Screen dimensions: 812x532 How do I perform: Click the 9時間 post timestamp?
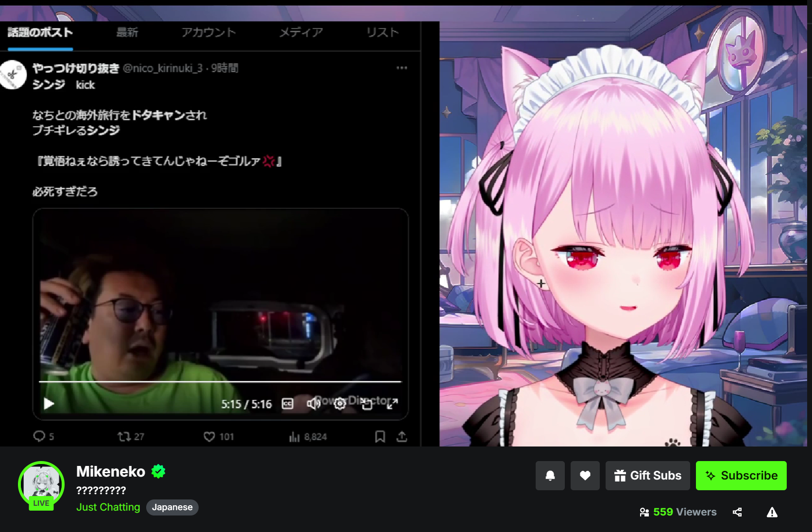click(x=224, y=68)
